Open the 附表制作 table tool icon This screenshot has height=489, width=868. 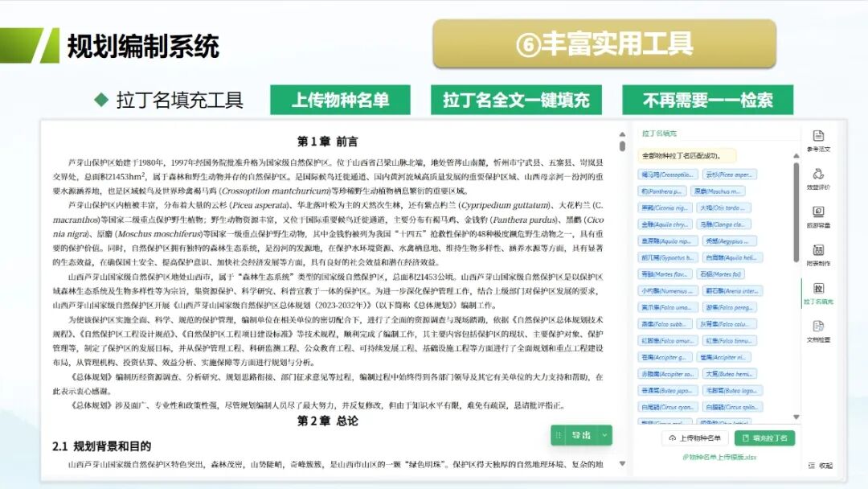click(818, 255)
